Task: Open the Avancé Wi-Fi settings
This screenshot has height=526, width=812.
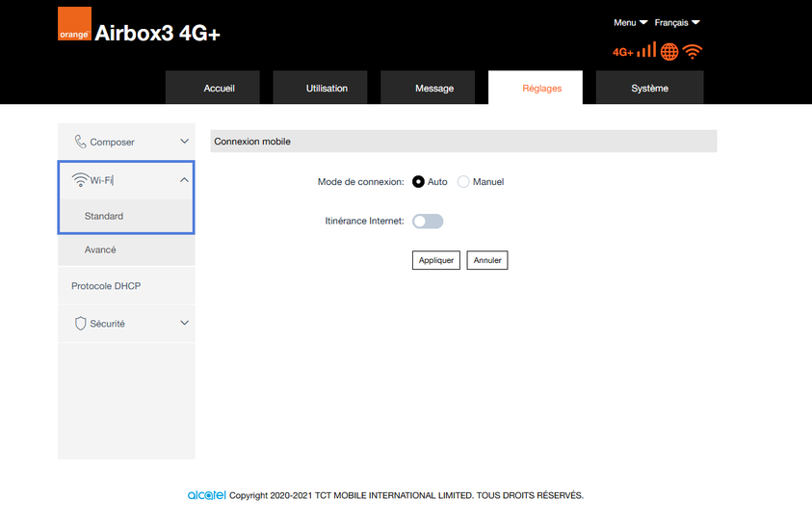Action: tap(126, 250)
